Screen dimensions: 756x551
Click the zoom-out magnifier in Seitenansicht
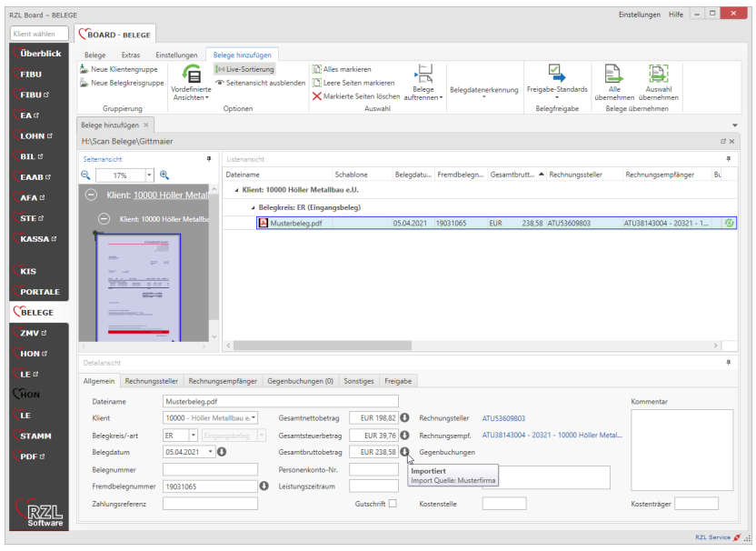(x=86, y=175)
